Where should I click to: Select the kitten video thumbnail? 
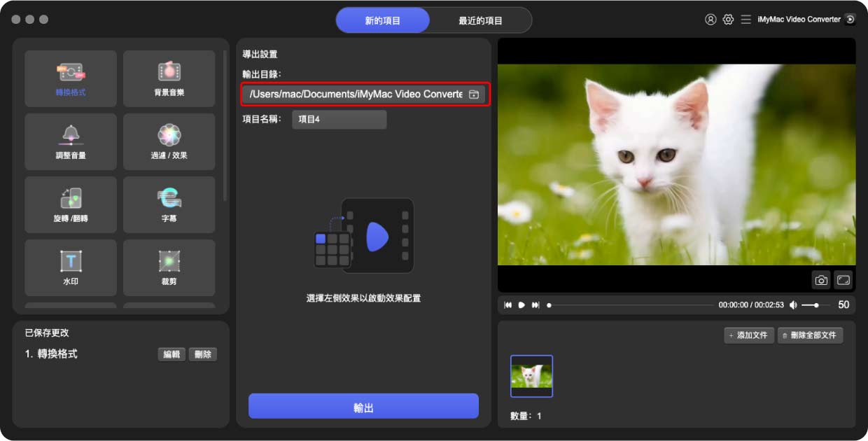(531, 377)
